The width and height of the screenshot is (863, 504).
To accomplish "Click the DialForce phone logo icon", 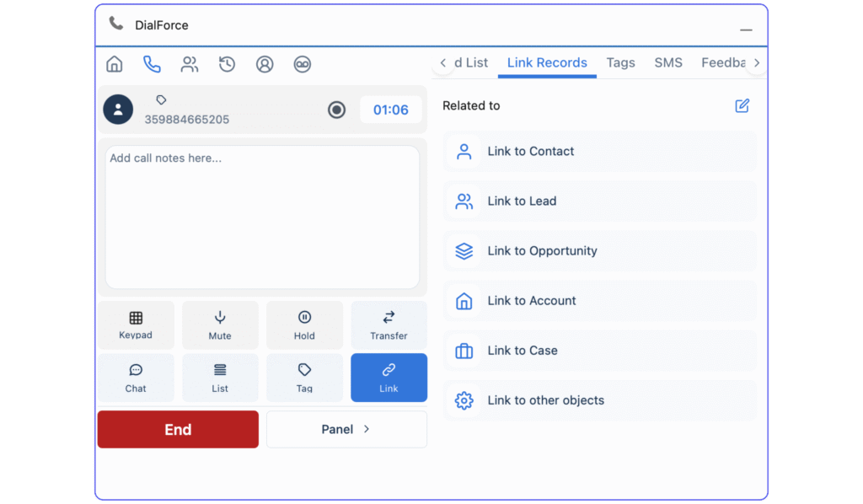I will point(116,24).
